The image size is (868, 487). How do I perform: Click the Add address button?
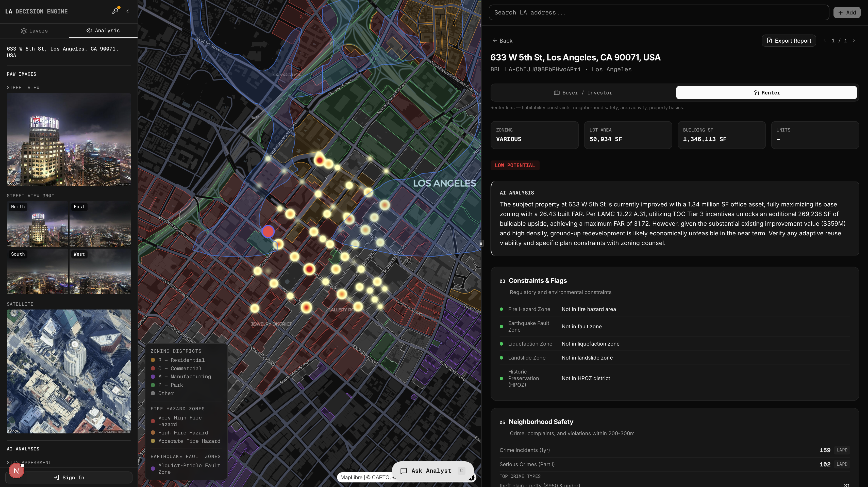point(846,12)
